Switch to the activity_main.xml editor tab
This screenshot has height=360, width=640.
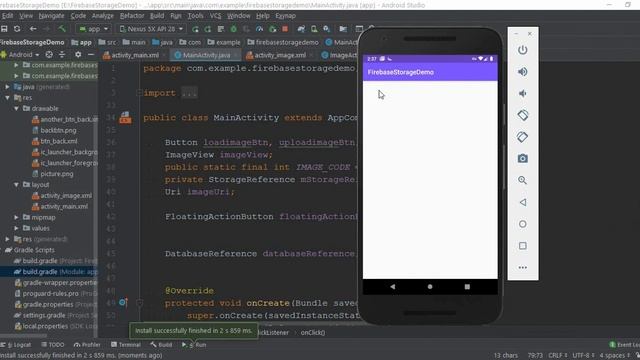coord(135,55)
